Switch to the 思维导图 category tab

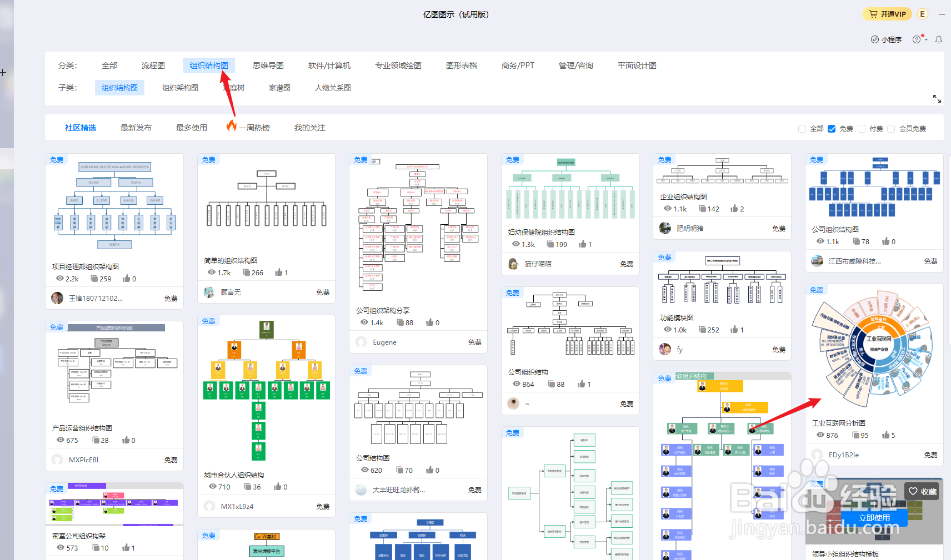pyautogui.click(x=268, y=65)
